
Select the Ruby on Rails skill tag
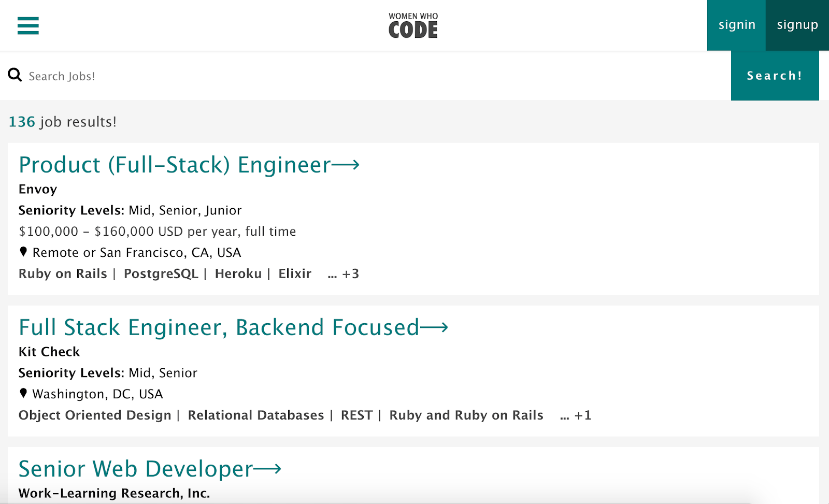point(63,274)
